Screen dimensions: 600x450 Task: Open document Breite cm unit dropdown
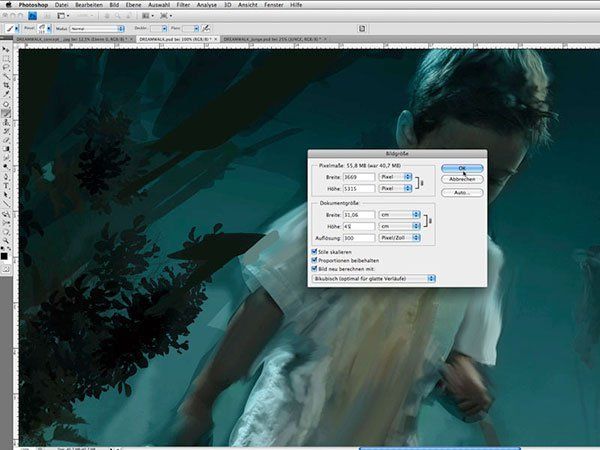[x=399, y=215]
